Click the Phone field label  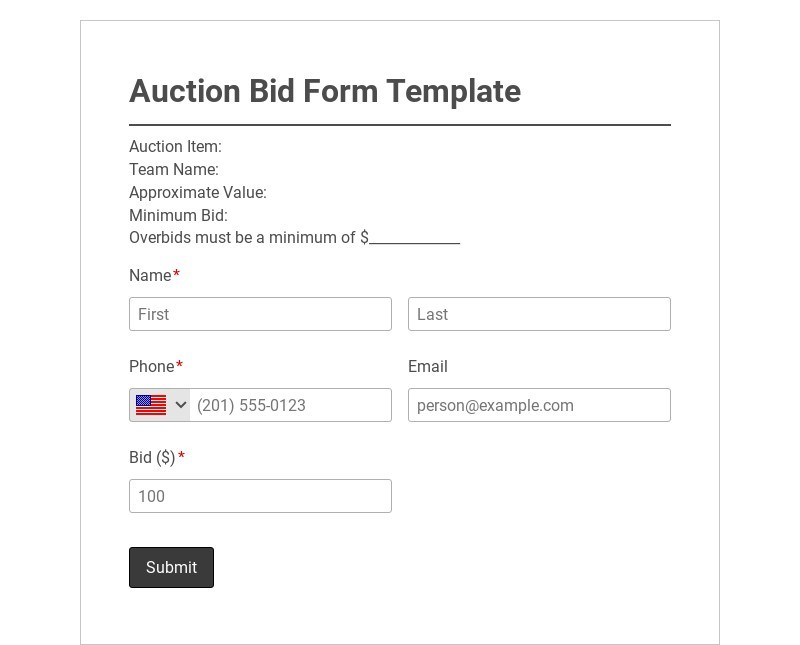pyautogui.click(x=151, y=366)
